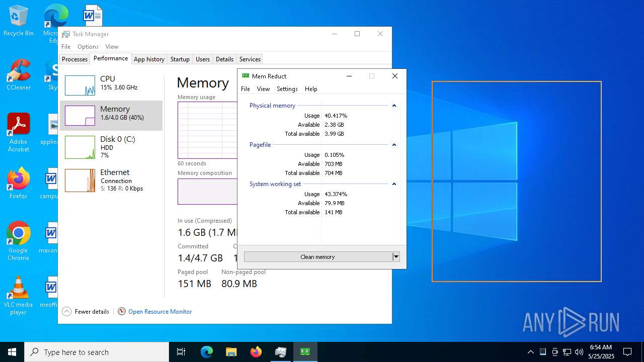Viewport: 644px width, 362px height.
Task: Click the Pagefile usage value 0.105%
Action: click(334, 155)
